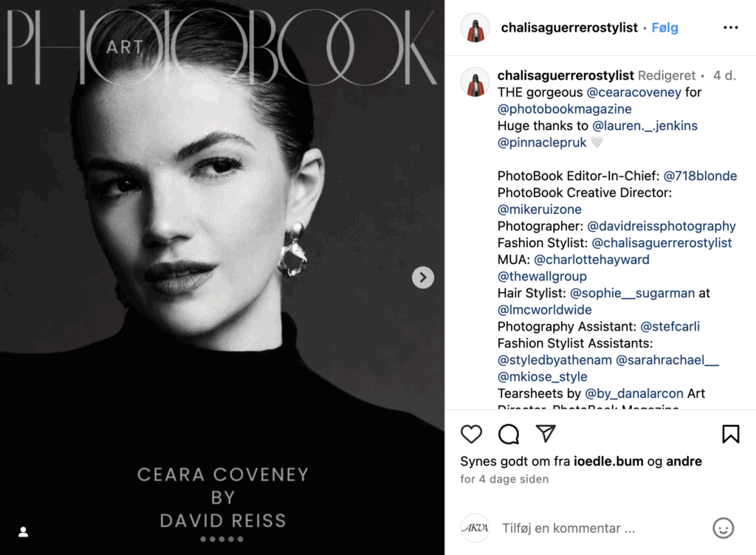Click the chalisaguerrerostylist username in header

[569, 28]
